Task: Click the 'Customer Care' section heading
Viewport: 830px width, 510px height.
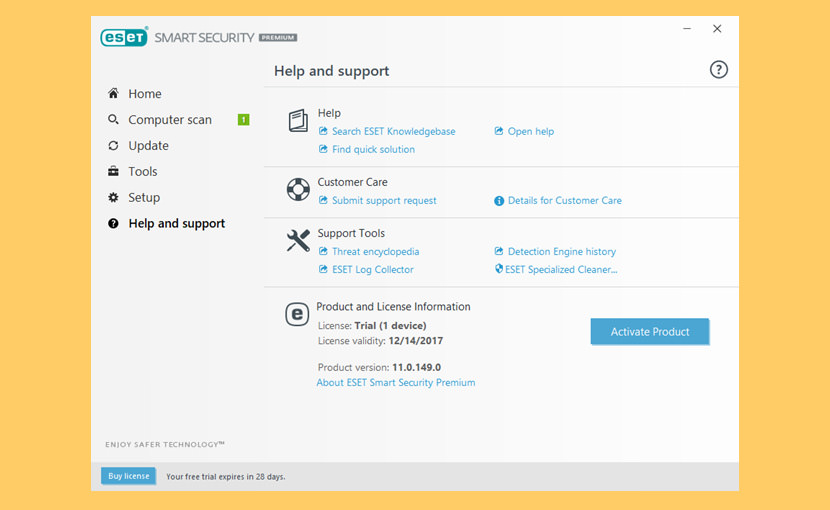Action: coord(352,182)
